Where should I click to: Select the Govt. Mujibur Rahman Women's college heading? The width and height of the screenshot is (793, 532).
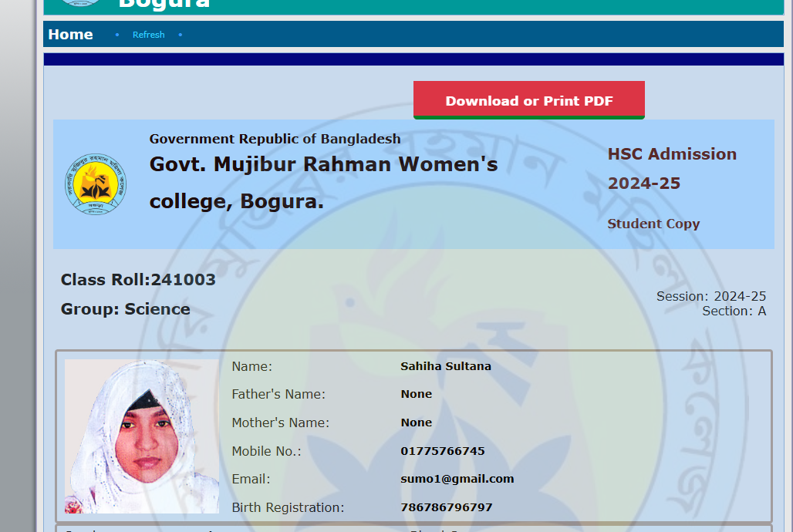coord(323,183)
